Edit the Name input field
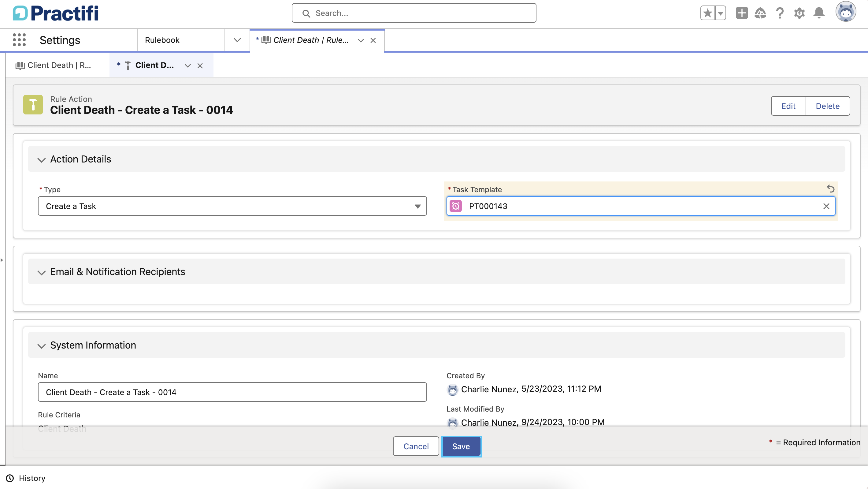868x489 pixels. (232, 392)
